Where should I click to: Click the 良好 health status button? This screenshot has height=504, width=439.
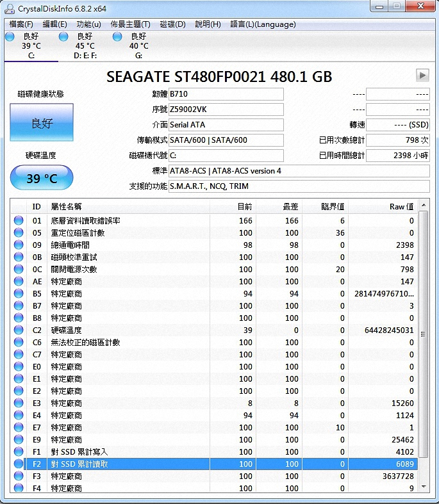[42, 122]
